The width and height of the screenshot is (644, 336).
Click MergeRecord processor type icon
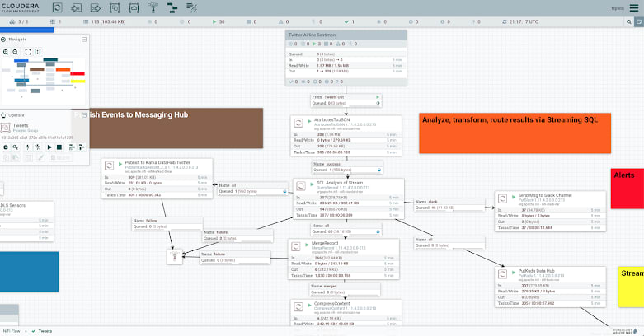[296, 246]
